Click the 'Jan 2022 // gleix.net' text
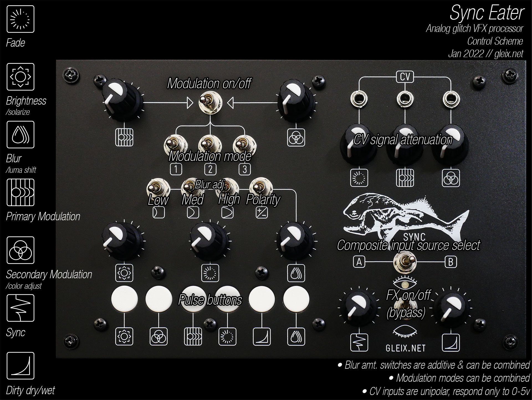Screen dimensions: 532x400 tap(485, 54)
